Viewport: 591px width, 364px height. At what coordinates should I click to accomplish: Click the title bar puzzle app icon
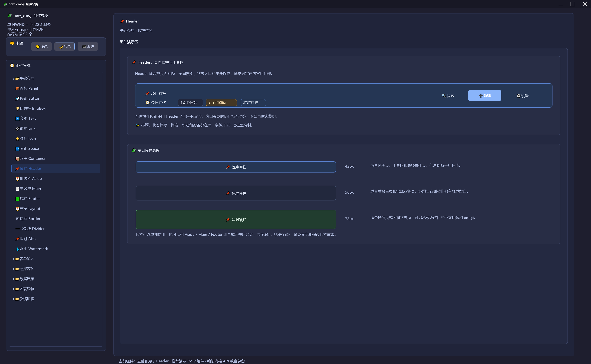click(x=5, y=4)
